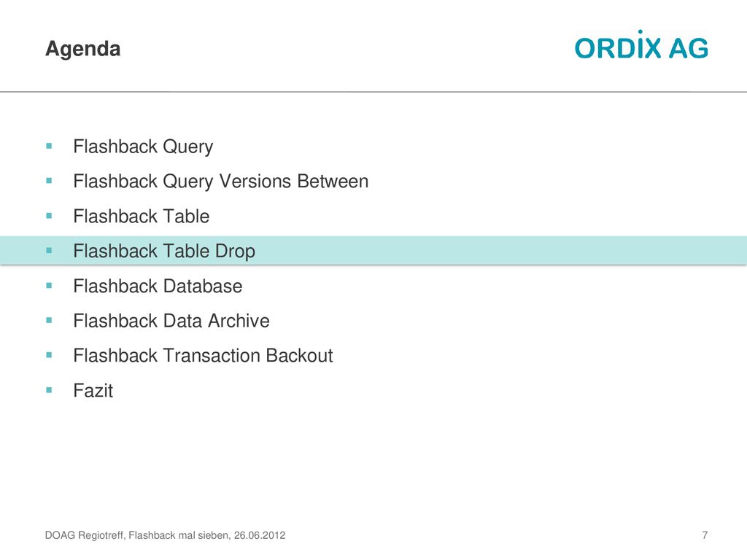
Task: Click bullet beside Flashback Query Versions Between
Action: click(49, 181)
